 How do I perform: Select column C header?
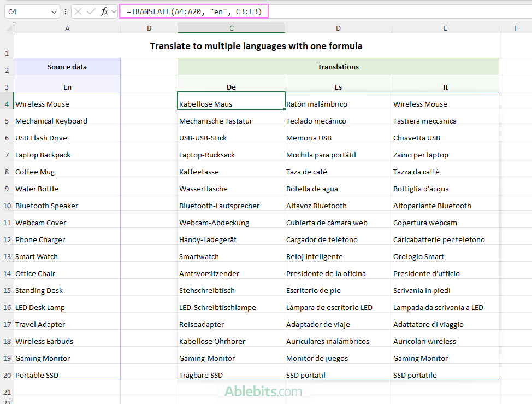pos(231,28)
